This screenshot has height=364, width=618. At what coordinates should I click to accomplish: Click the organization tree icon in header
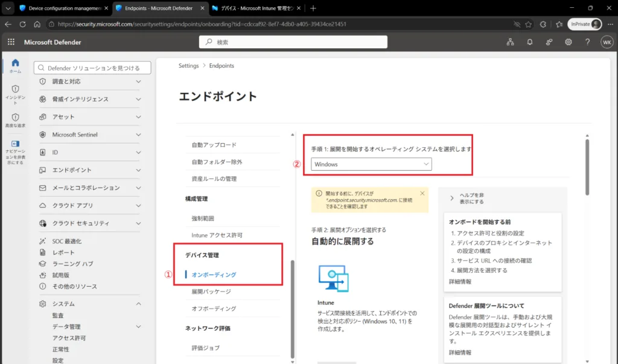pos(510,42)
